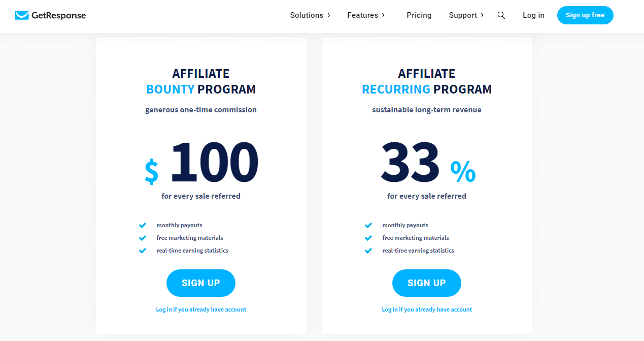Click checkmark next to Recurring free marketing materials

point(368,238)
